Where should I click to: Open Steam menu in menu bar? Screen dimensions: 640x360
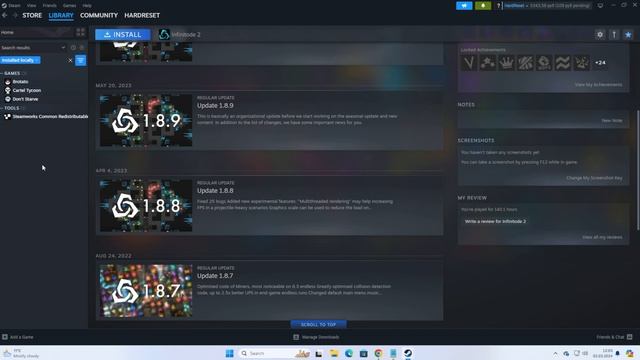pos(11,5)
